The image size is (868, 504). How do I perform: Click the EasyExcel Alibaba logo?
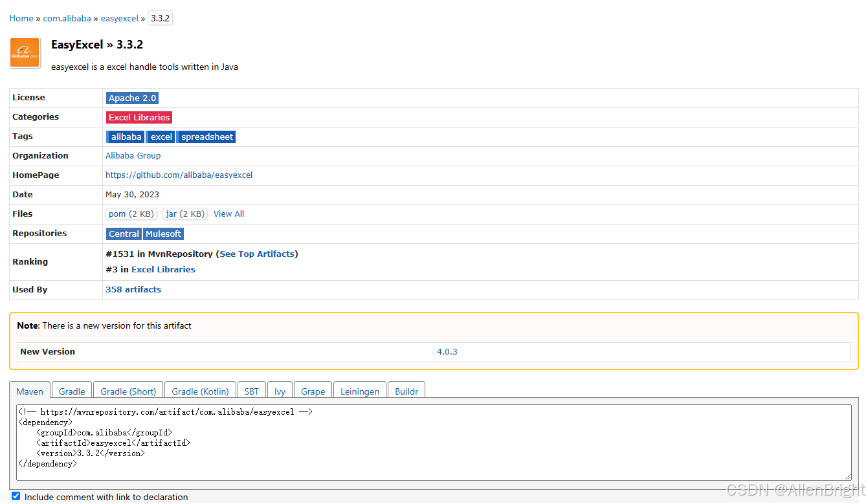25,52
